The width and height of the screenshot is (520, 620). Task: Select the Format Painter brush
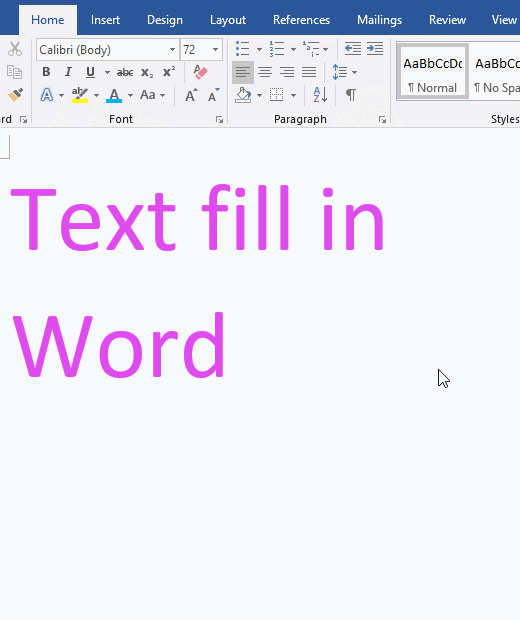pos(15,95)
